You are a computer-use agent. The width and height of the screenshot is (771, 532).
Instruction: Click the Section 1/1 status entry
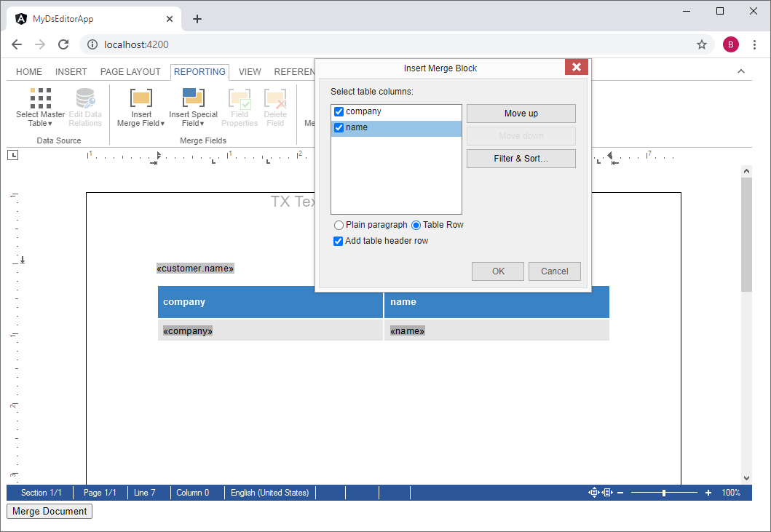tap(41, 493)
